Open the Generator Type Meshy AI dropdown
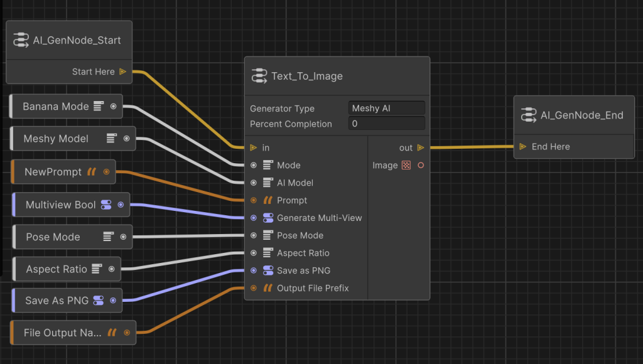Screen dimensions: 643x364 tap(386, 109)
